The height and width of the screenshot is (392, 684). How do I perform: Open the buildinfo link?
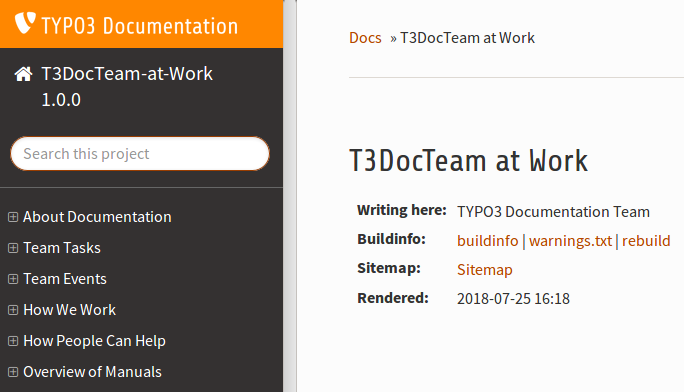coord(488,241)
